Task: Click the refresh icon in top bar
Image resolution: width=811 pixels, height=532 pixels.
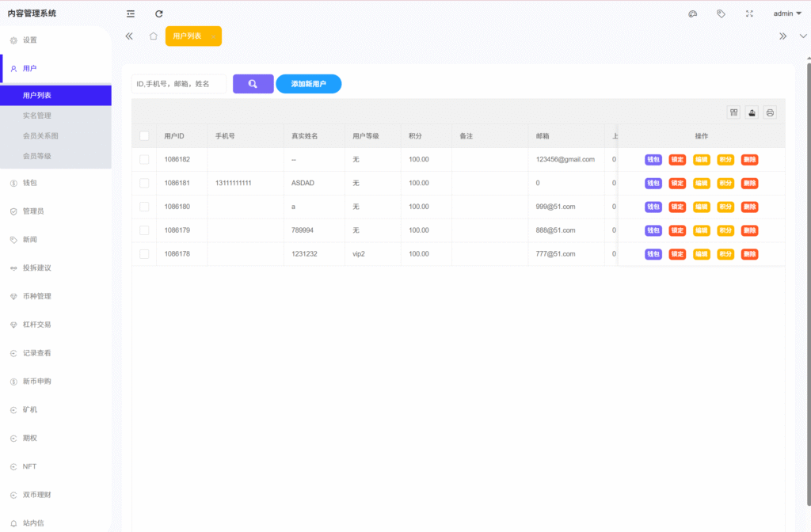Action: point(159,13)
